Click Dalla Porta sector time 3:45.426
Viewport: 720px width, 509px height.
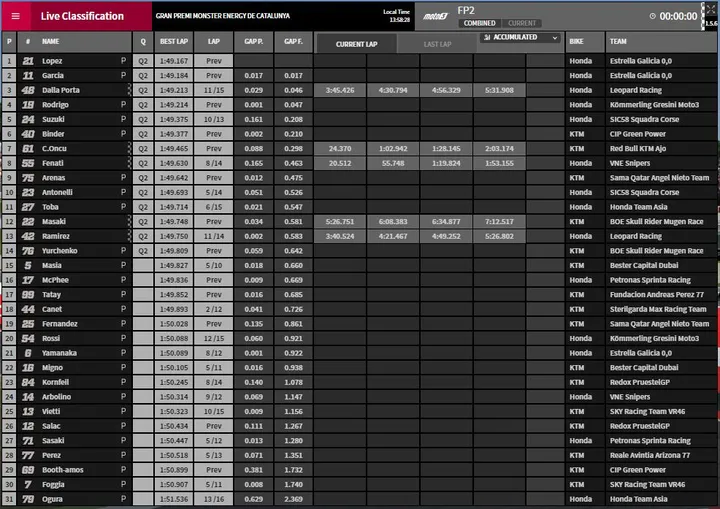[340, 90]
